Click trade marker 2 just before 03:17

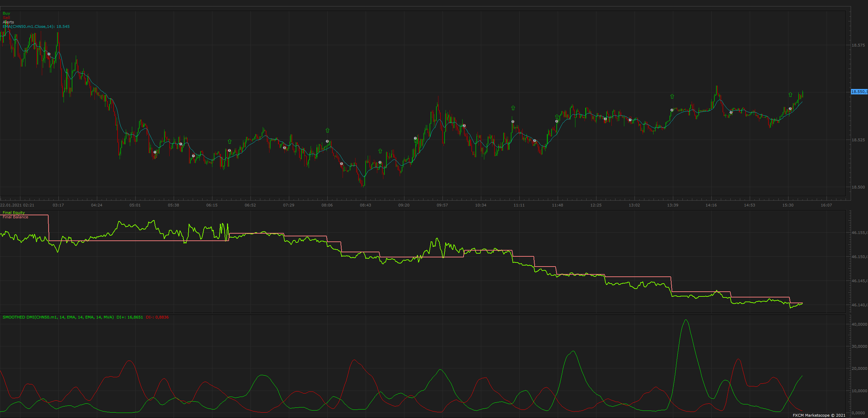(49, 54)
